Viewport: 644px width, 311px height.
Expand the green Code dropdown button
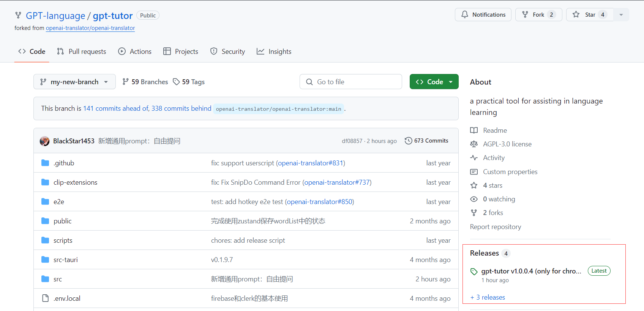[434, 82]
